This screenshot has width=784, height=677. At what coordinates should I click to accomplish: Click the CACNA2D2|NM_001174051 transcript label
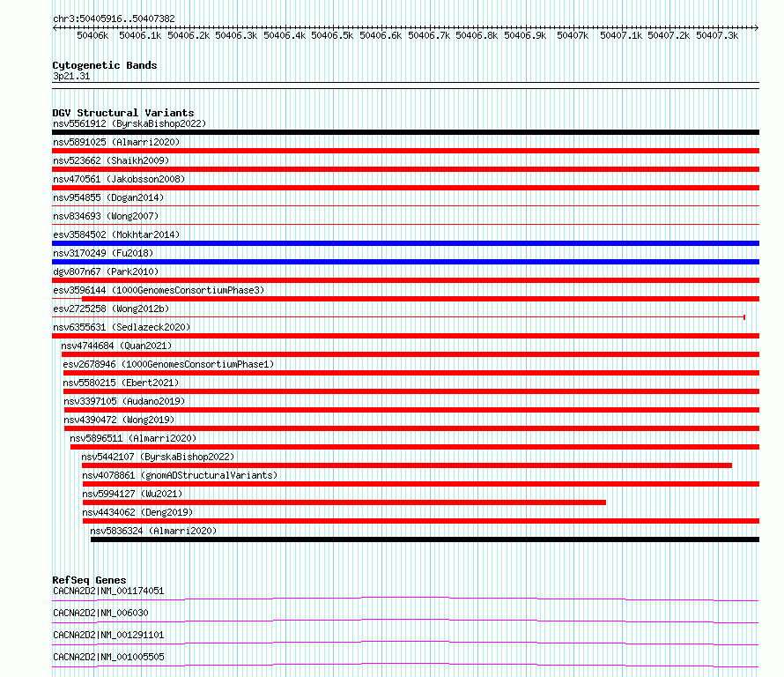pyautogui.click(x=108, y=591)
